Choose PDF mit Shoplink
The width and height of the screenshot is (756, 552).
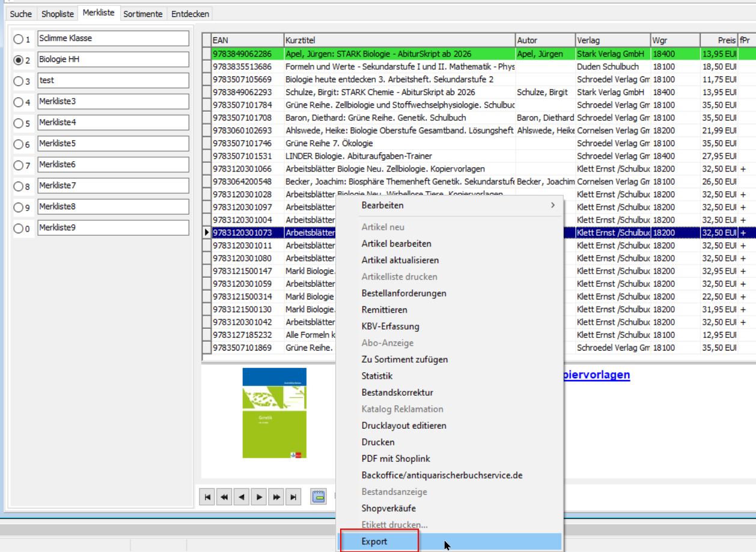click(449, 459)
